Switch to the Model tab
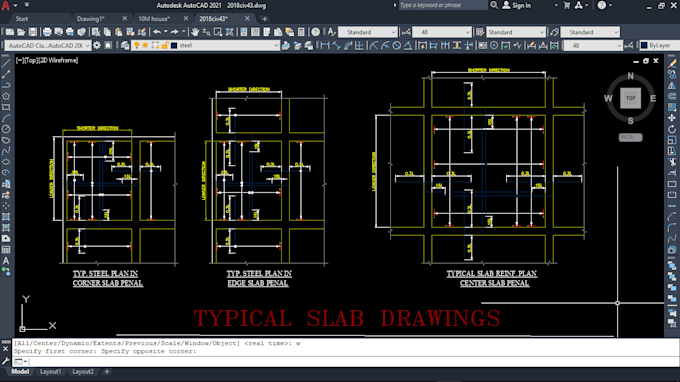The width and height of the screenshot is (680, 382). [x=20, y=372]
